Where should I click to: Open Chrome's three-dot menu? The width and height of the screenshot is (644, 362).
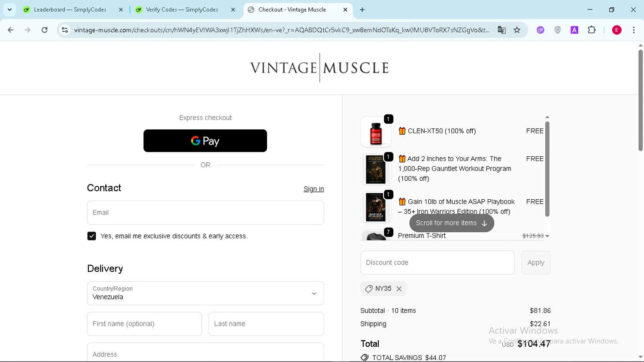click(x=634, y=30)
